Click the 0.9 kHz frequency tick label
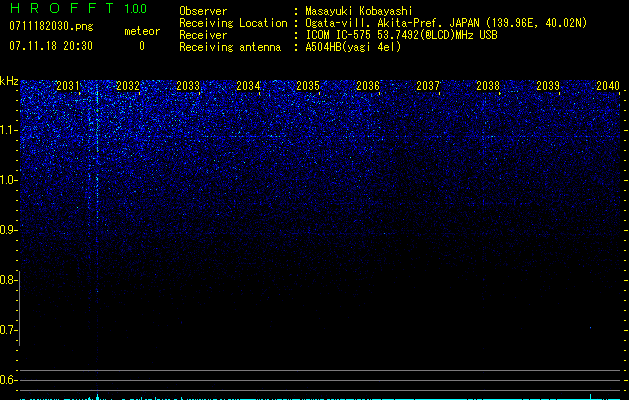The image size is (629, 400). click(x=8, y=230)
